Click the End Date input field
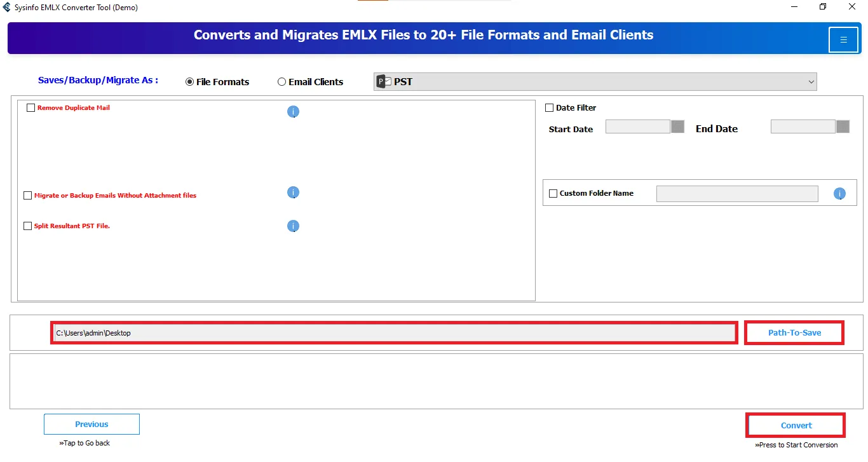 803,126
